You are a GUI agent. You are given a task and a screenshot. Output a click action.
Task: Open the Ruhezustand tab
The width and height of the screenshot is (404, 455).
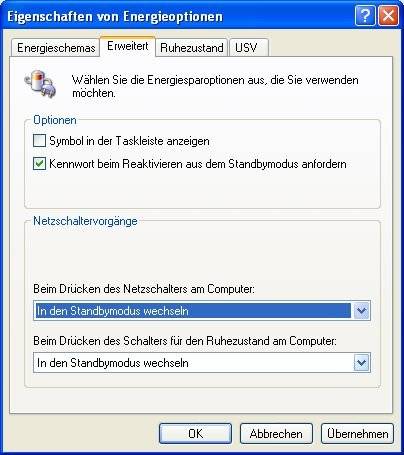pos(192,48)
